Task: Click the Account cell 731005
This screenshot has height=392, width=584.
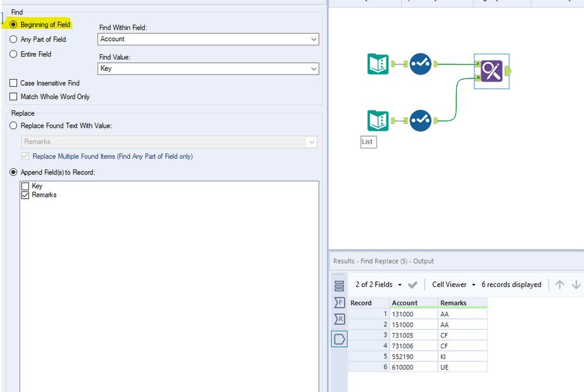Action: click(413, 336)
